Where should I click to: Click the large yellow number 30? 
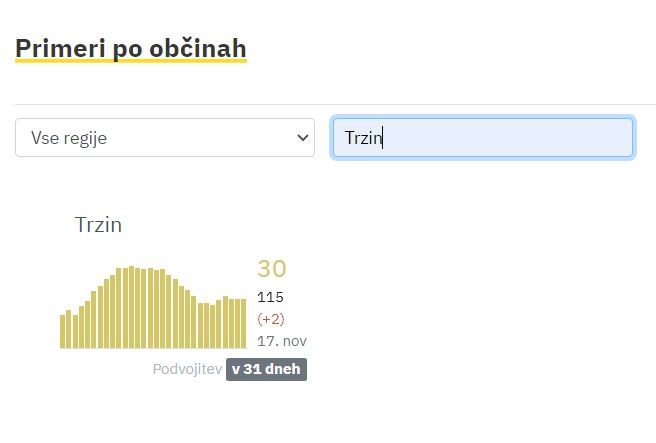coord(271,268)
